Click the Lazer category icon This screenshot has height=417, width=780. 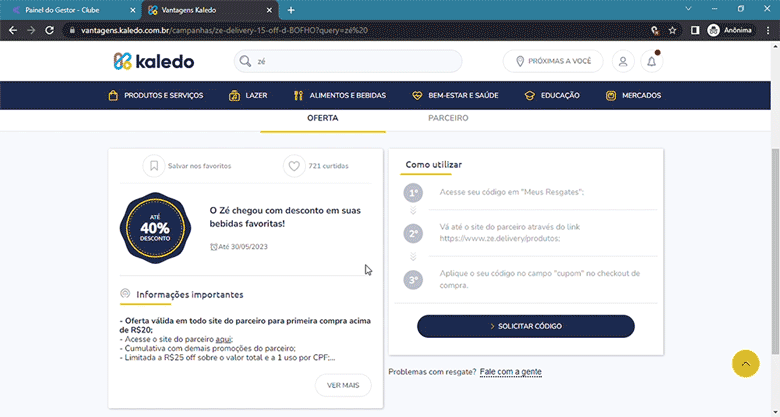pos(234,96)
